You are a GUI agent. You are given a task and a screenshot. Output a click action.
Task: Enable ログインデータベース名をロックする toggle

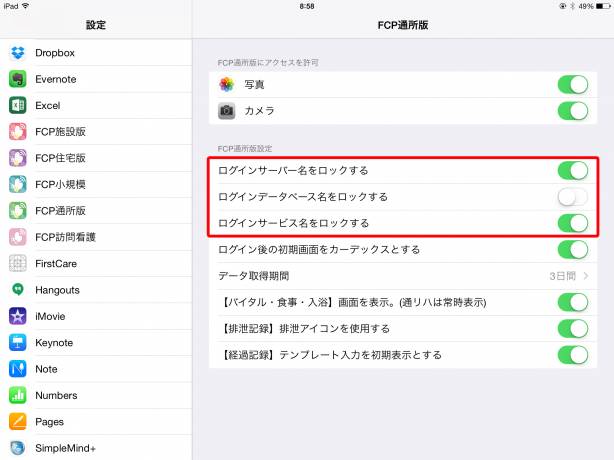pyautogui.click(x=572, y=197)
